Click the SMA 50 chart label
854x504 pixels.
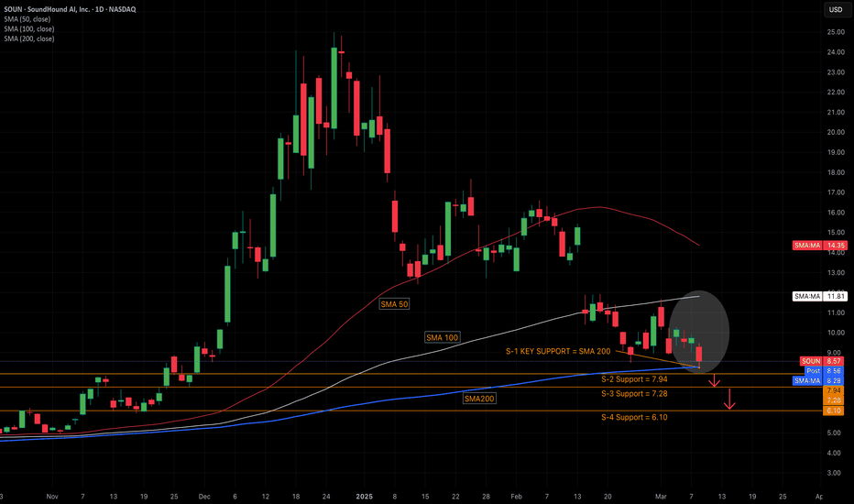394,304
